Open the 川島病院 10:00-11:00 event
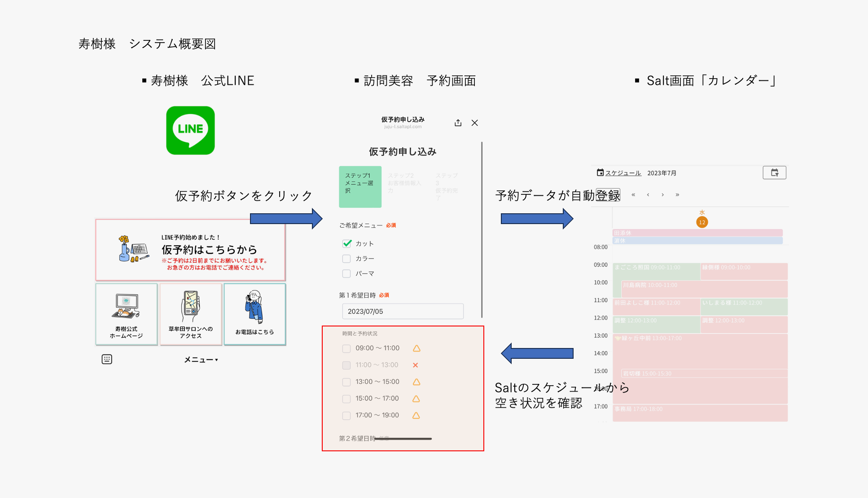868x498 pixels. pos(704,289)
